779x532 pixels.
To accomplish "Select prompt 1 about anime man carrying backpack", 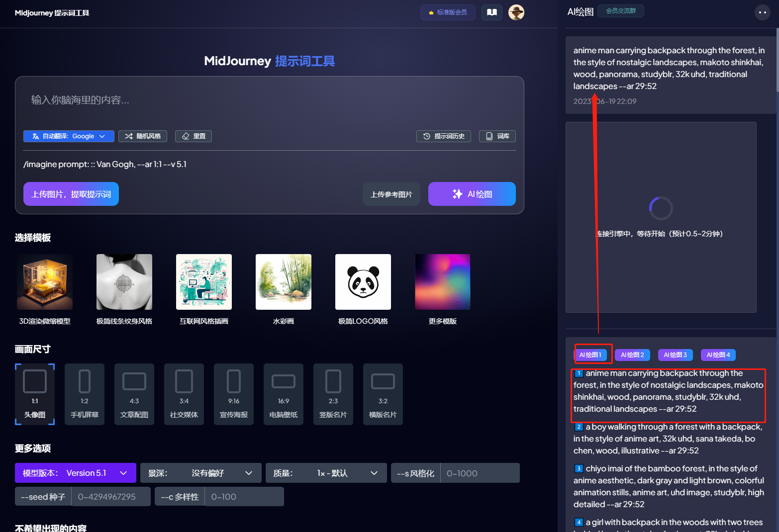I will coord(669,391).
